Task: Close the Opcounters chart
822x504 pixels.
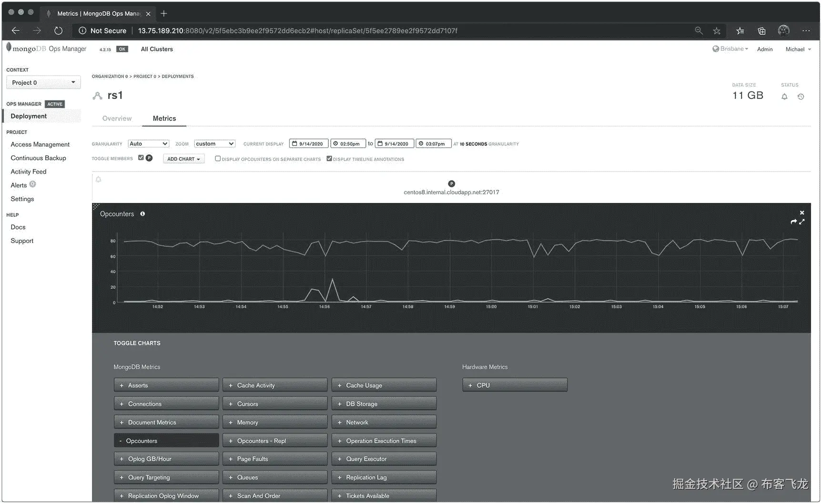Action: (x=802, y=213)
